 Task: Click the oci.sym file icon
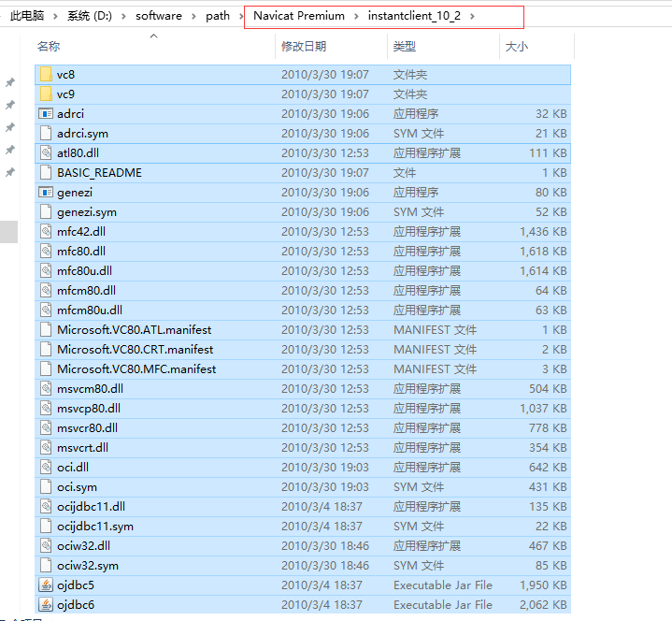(x=46, y=486)
